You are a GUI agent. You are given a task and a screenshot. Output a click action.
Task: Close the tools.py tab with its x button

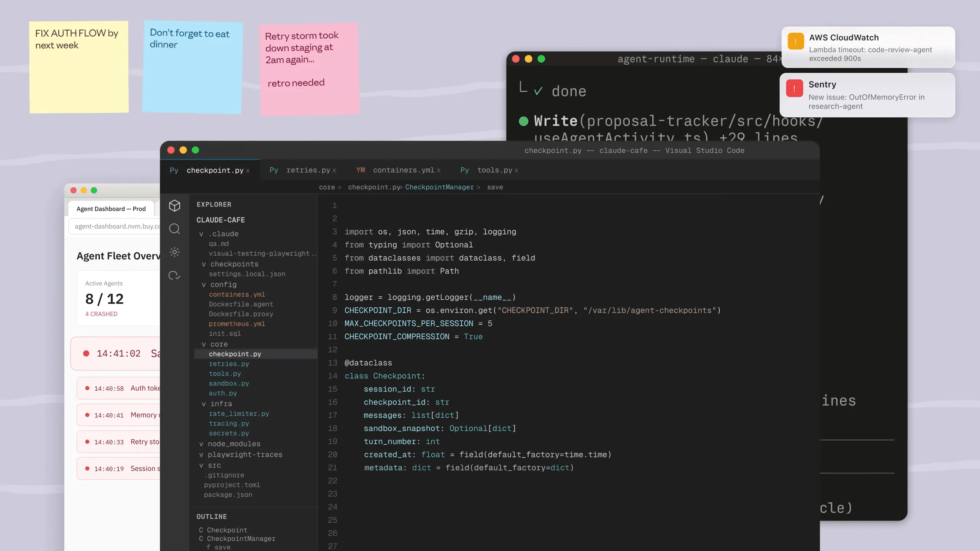point(517,171)
